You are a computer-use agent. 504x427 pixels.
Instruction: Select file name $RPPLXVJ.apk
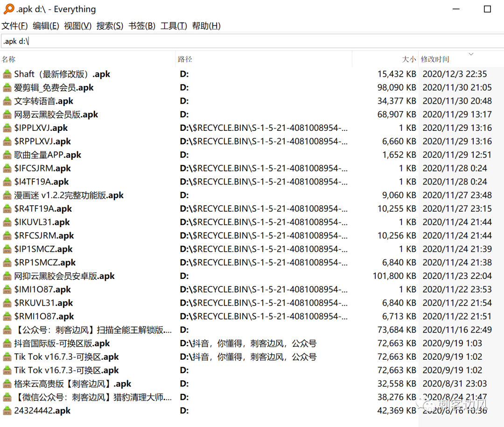(42, 142)
